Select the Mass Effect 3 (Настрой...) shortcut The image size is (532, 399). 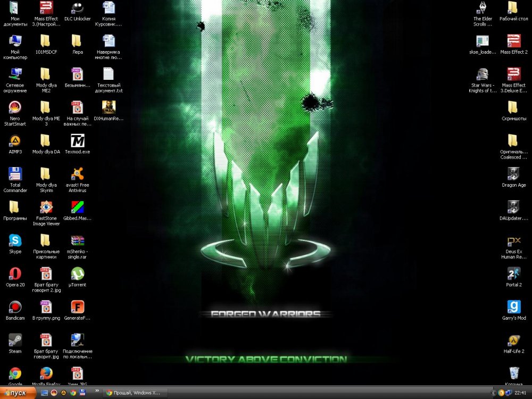pos(46,14)
